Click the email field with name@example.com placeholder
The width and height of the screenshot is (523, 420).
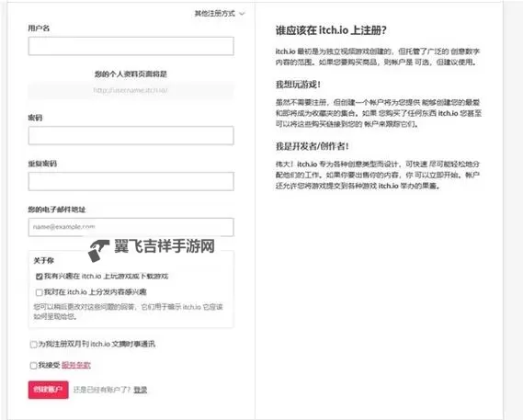point(131,227)
